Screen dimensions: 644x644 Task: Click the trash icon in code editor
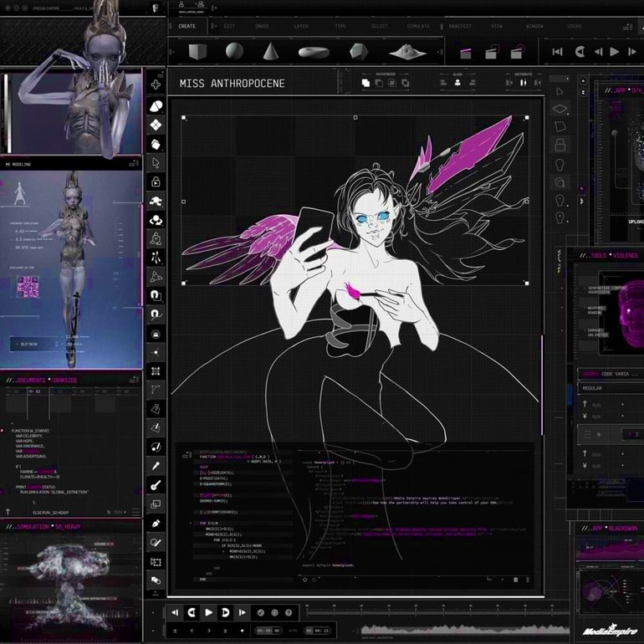(x=515, y=579)
